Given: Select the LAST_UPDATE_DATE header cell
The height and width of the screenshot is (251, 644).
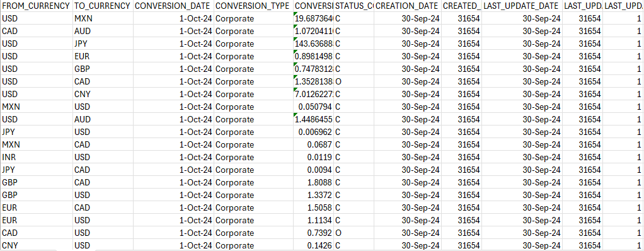Looking at the screenshot, I should pyautogui.click(x=522, y=6).
